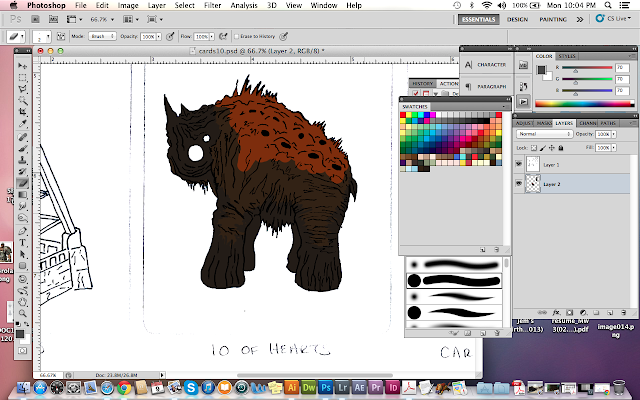Select the Dodge tool
The image size is (640, 400).
[22, 218]
